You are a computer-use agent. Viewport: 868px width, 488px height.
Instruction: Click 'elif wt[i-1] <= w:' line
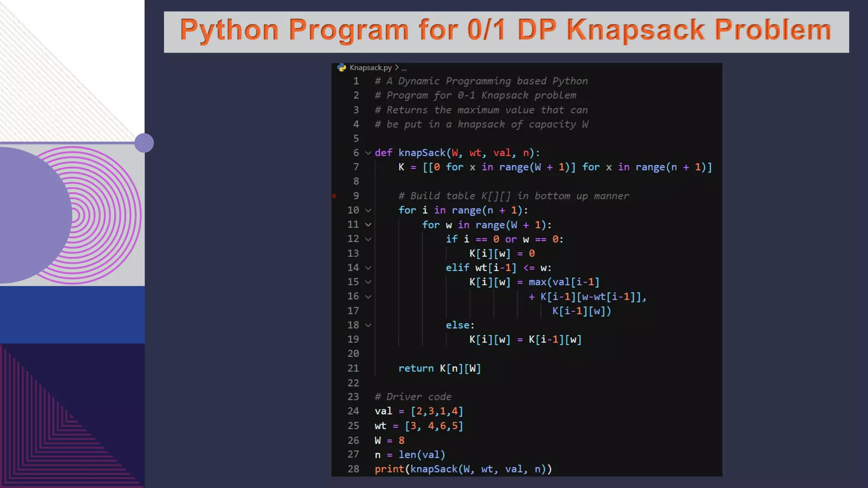pos(499,268)
